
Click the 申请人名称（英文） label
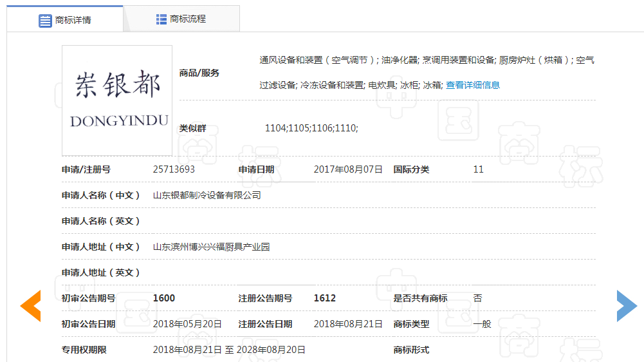click(100, 222)
